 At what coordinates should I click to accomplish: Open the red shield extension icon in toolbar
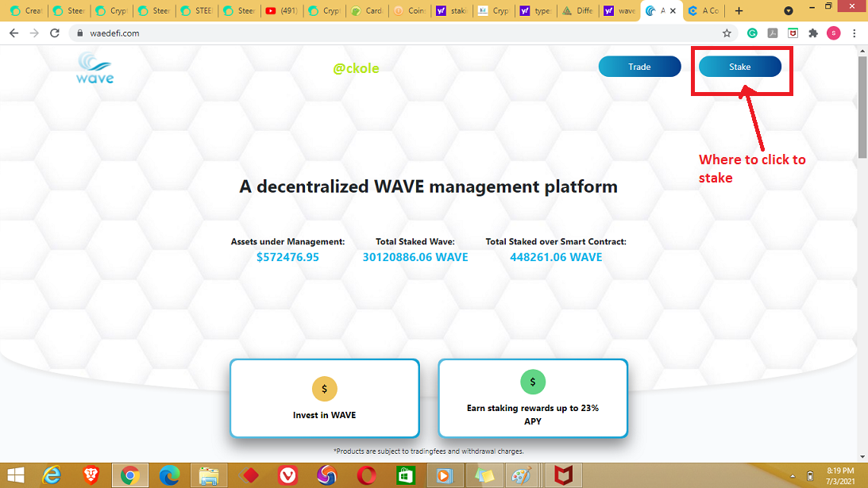click(793, 33)
